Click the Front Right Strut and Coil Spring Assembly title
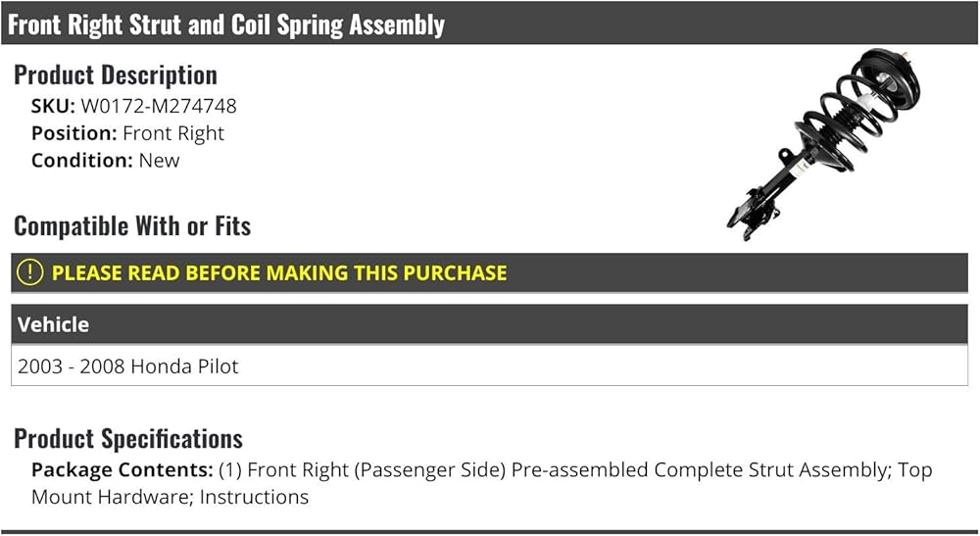The width and height of the screenshot is (980, 536). (226, 24)
